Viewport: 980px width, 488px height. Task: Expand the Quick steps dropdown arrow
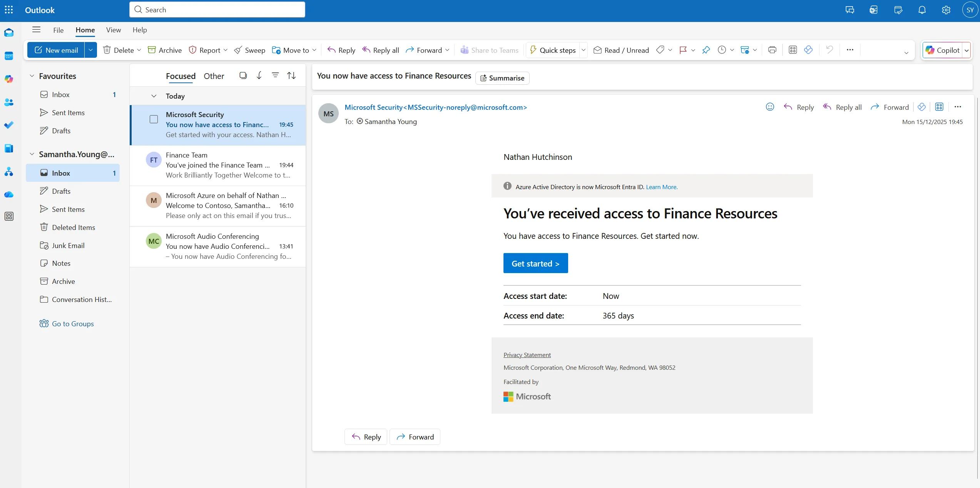(583, 50)
